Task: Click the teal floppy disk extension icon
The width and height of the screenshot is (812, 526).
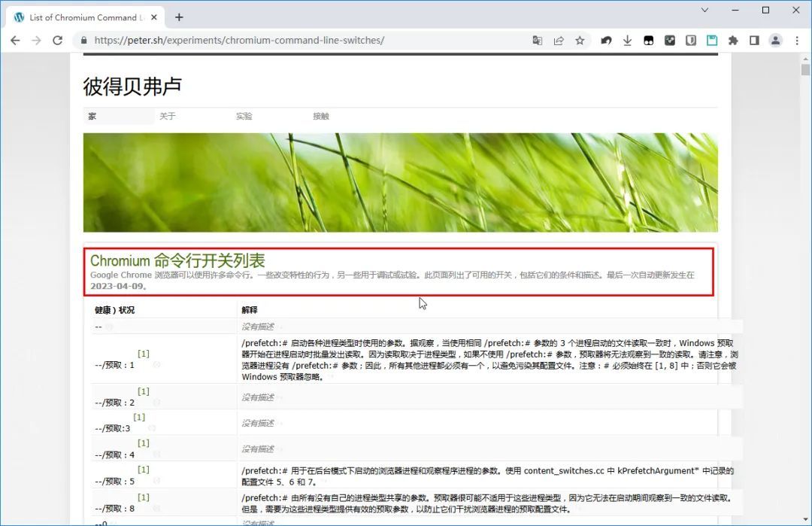Action: (x=712, y=41)
